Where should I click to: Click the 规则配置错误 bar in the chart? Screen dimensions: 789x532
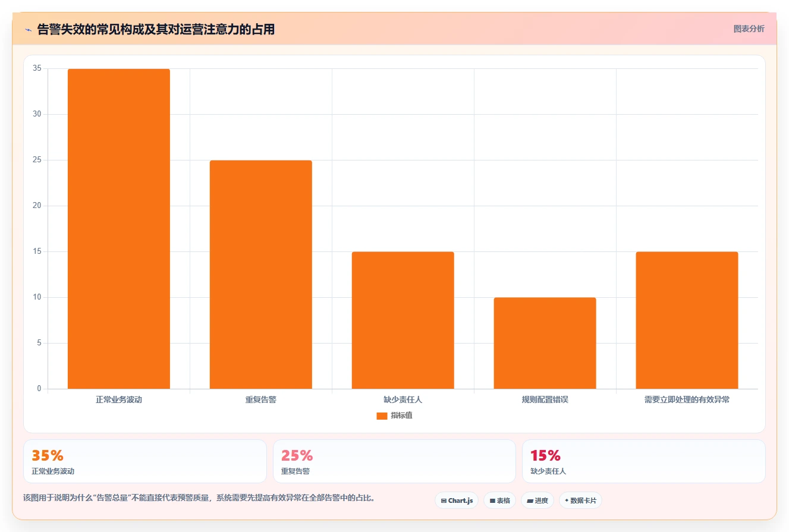click(x=545, y=343)
